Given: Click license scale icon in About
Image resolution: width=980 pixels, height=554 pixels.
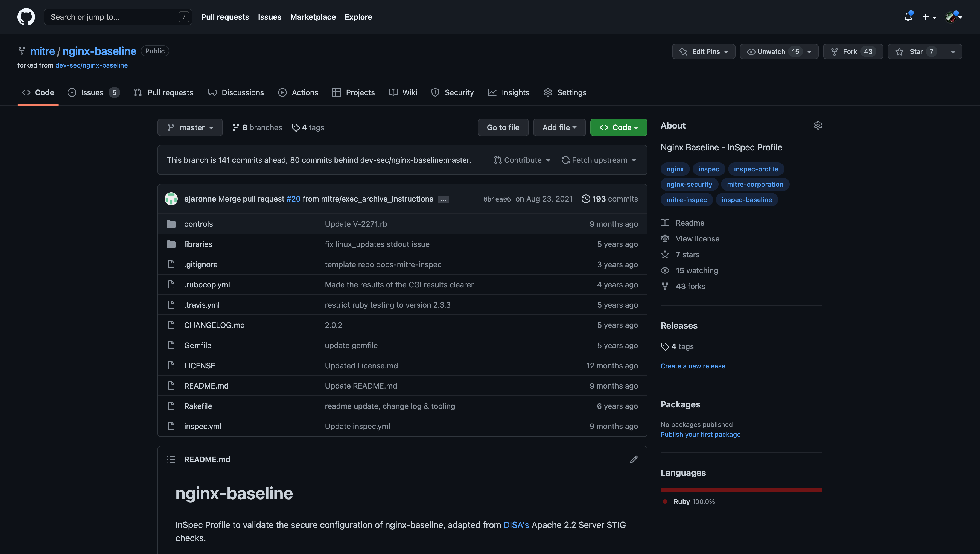Looking at the screenshot, I should tap(665, 239).
